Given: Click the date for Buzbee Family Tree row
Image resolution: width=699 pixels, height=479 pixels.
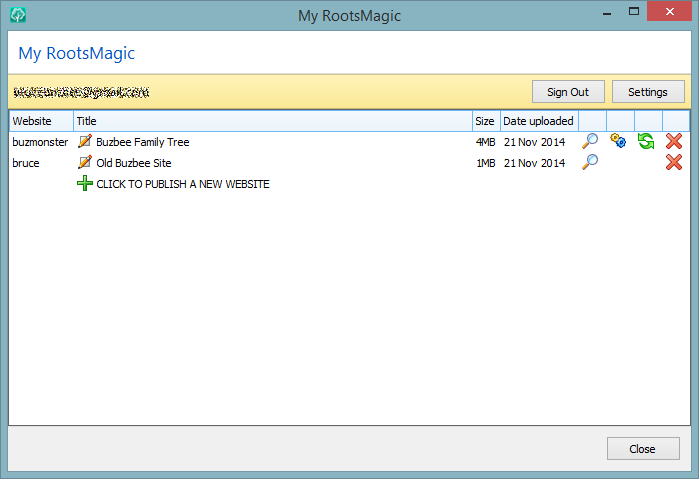Looking at the screenshot, I should coord(535,142).
